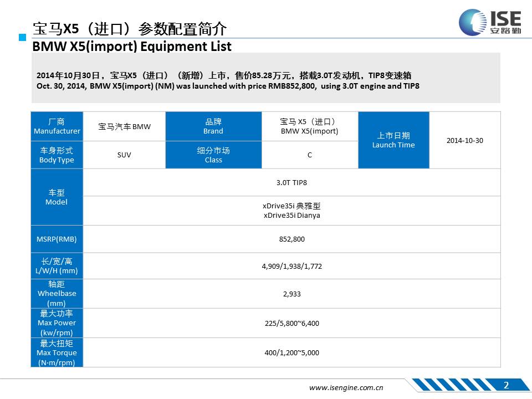
Task: Click the 'Class' header cell
Action: [213, 155]
